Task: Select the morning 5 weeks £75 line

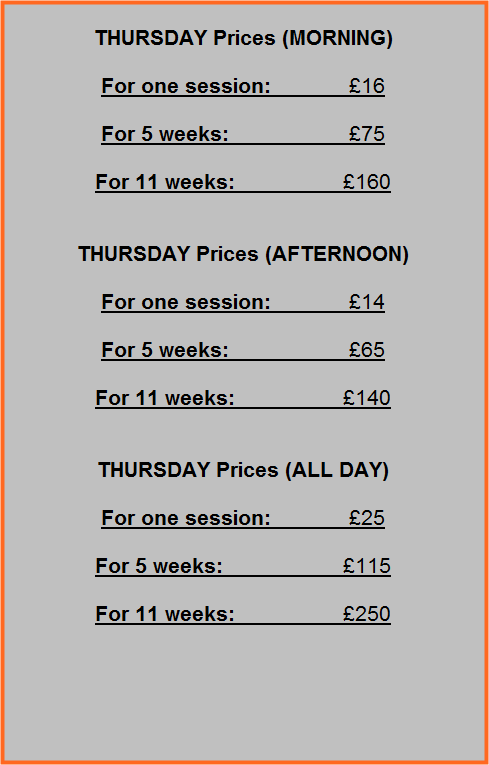Action: [243, 134]
